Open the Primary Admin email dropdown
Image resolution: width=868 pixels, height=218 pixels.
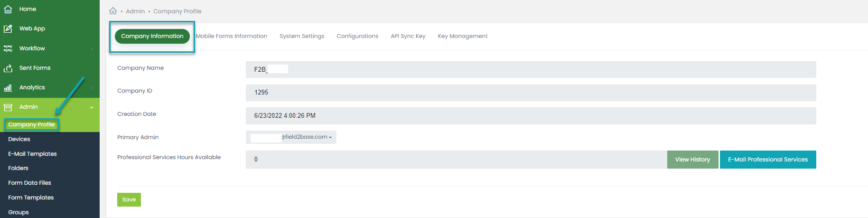click(291, 137)
